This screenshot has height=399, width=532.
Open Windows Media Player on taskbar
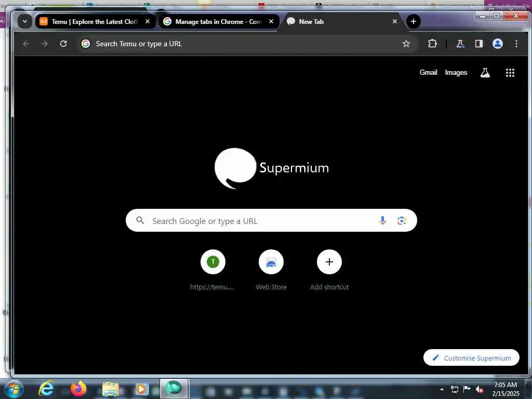point(141,389)
